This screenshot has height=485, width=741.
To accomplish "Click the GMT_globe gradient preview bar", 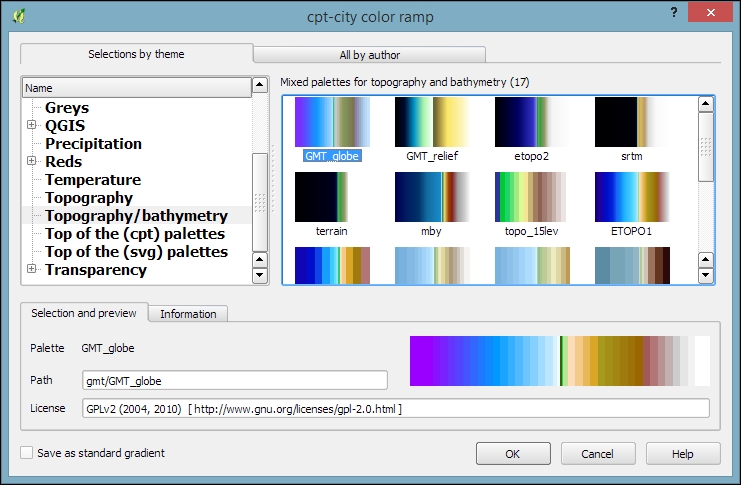I will [x=560, y=361].
